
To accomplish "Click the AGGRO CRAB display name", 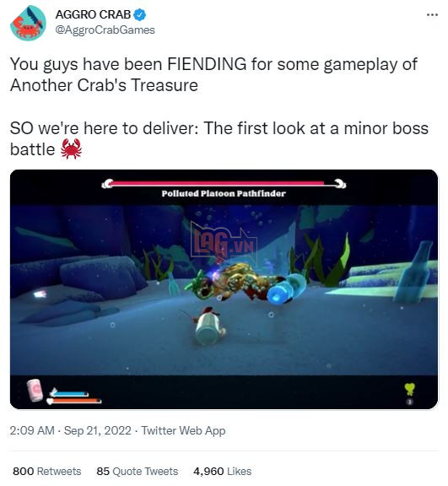I will coord(93,14).
